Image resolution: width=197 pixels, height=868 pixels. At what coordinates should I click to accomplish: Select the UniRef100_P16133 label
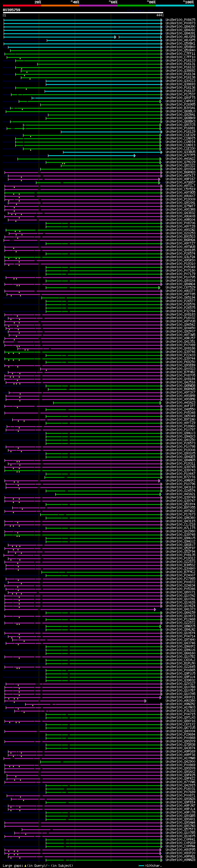tap(180, 60)
